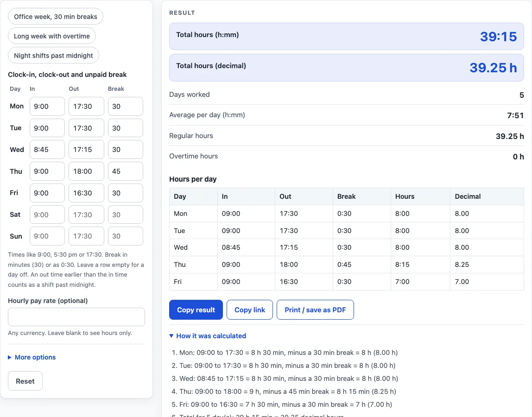Select Saturday's empty clock-out field
This screenshot has height=417, width=532.
tap(86, 215)
